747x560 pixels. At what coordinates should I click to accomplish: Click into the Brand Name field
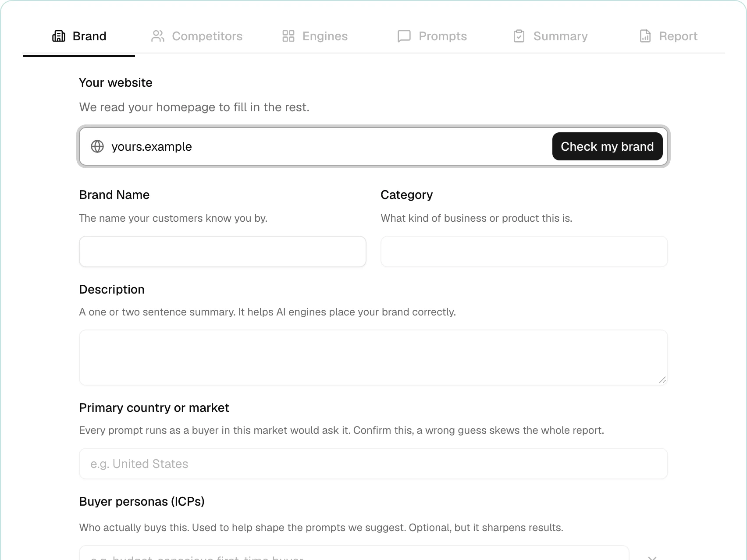click(223, 252)
